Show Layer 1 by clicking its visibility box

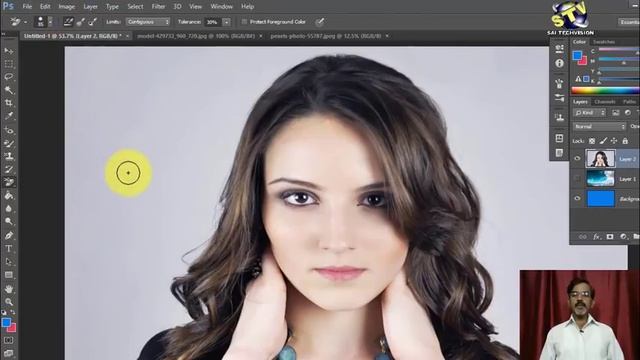[577, 179]
